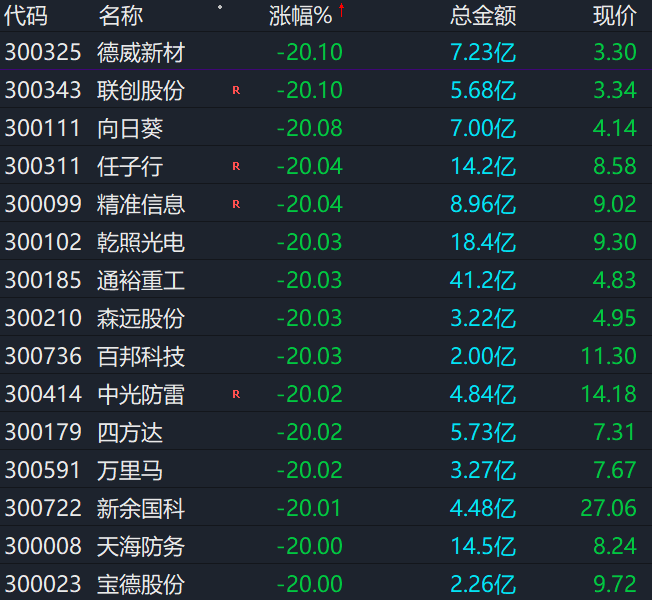Click stock code 300210
Screen dimensions: 652x600
[43, 318]
